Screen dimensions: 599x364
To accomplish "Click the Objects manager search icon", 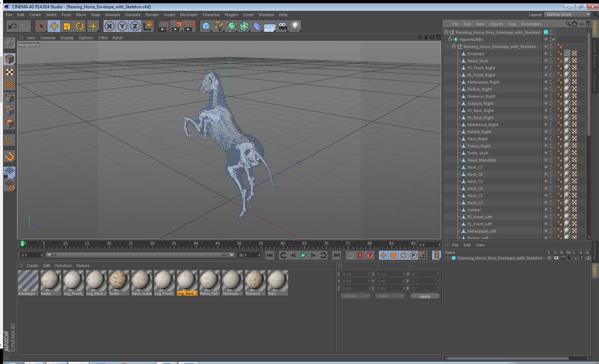I will coord(568,24).
